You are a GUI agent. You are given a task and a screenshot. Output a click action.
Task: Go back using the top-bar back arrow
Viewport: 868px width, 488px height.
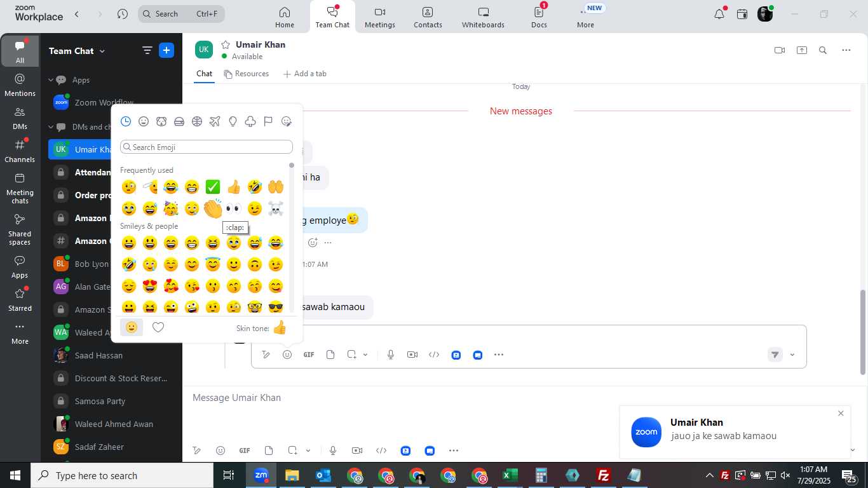coord(77,14)
